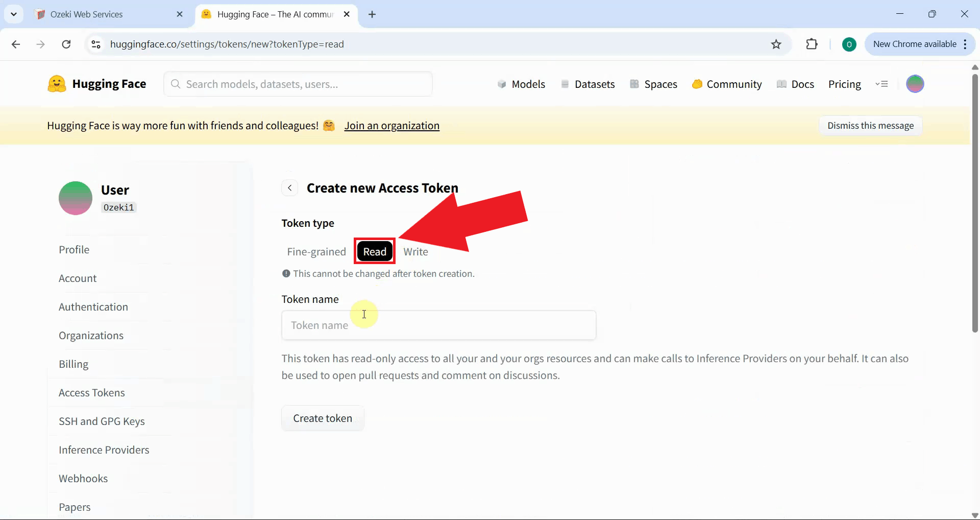980x520 pixels.
Task: Open the browser tab search chevron
Action: click(x=14, y=14)
